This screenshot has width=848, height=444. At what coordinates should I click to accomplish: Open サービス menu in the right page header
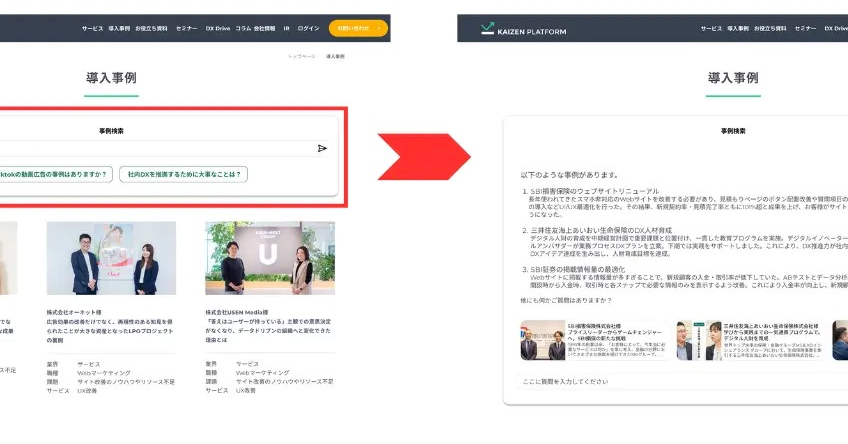click(x=711, y=29)
